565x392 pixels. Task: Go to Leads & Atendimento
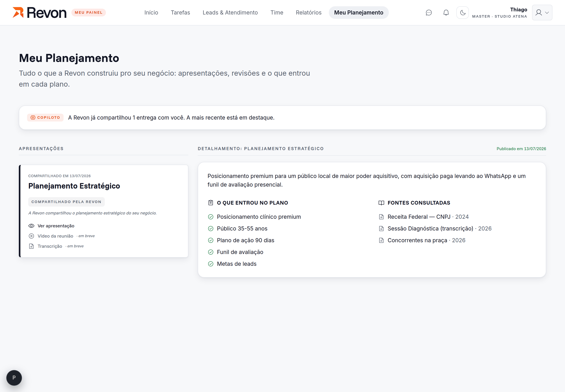coord(230,13)
